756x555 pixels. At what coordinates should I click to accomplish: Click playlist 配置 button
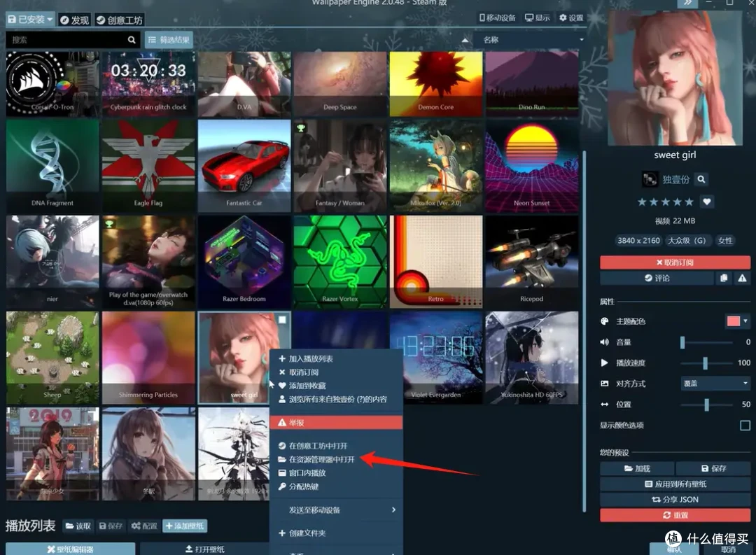(x=144, y=526)
